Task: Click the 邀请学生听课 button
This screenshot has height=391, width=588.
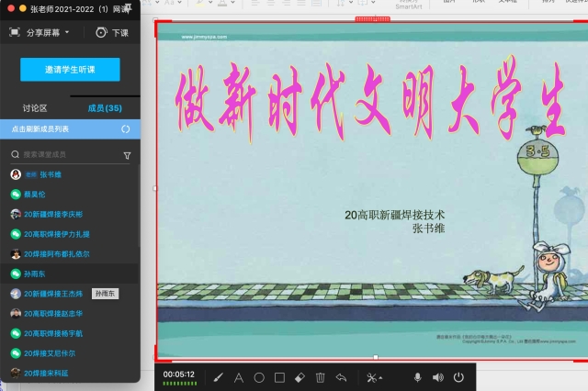Action: pyautogui.click(x=70, y=70)
